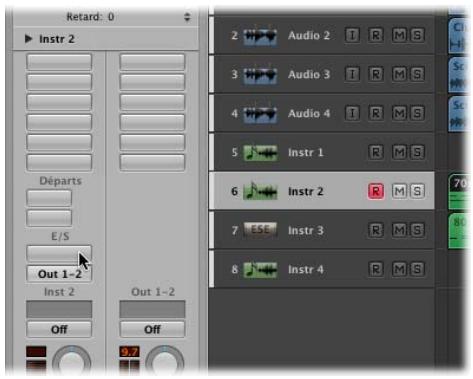Screen dimensions: 473x379
Task: Solo the Instr 2 track
Action: click(x=417, y=191)
